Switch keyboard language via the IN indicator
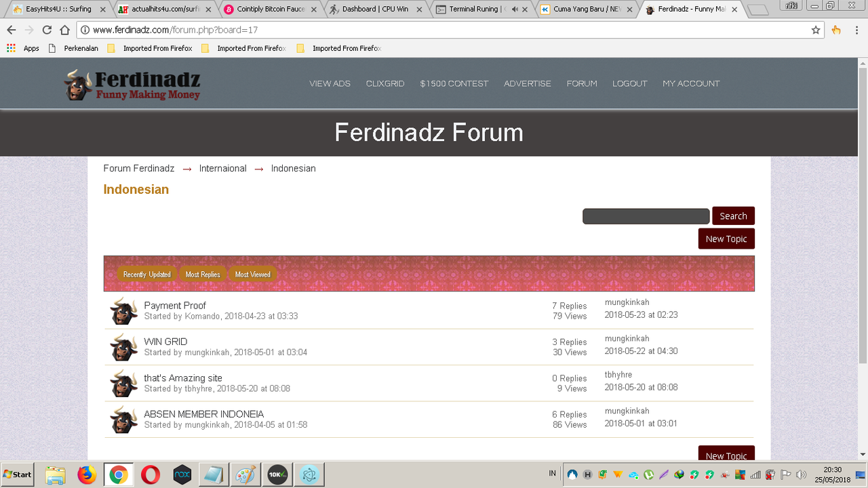Viewport: 868px width, 488px height. 552,473
